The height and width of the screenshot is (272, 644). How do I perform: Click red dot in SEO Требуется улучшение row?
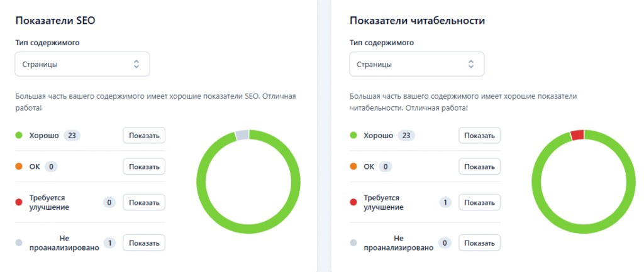[x=19, y=202]
